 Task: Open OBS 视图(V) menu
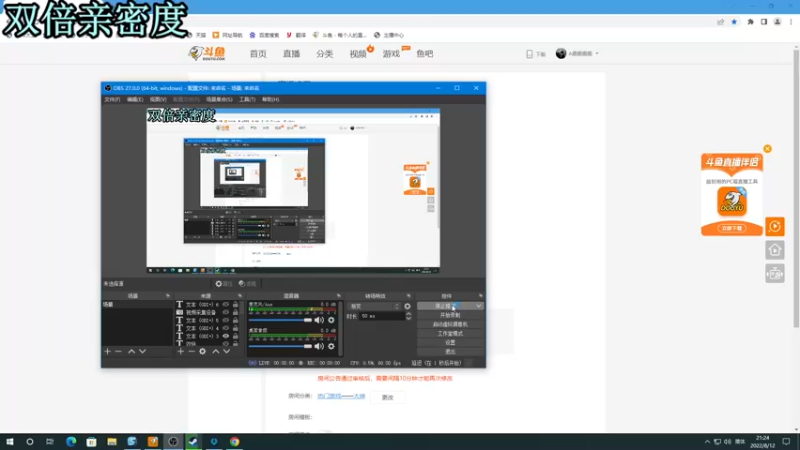coord(158,99)
